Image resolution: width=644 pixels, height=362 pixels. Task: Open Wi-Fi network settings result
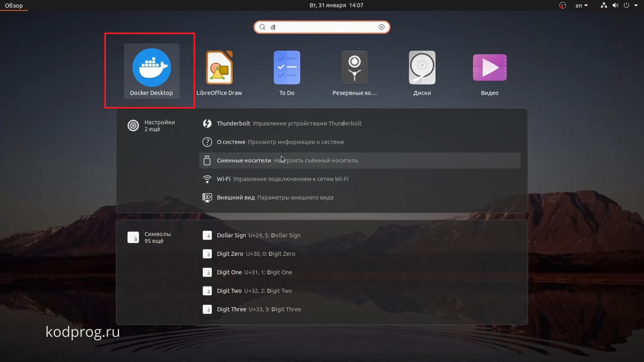(360, 179)
